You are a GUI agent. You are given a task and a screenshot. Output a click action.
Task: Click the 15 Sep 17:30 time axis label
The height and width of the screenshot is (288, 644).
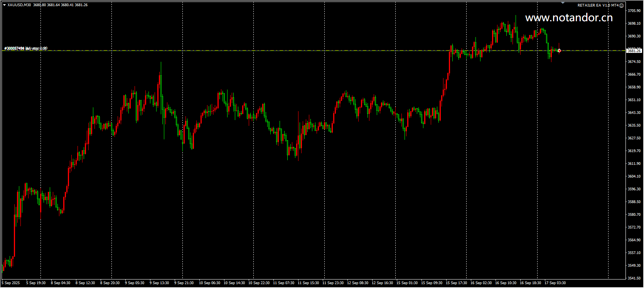click(x=456, y=283)
